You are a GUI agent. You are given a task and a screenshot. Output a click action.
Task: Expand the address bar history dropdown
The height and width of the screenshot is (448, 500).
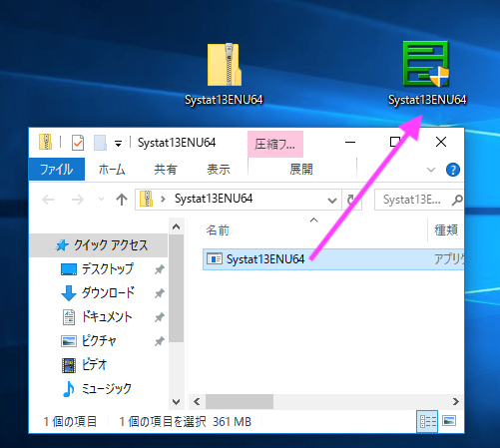tap(331, 201)
